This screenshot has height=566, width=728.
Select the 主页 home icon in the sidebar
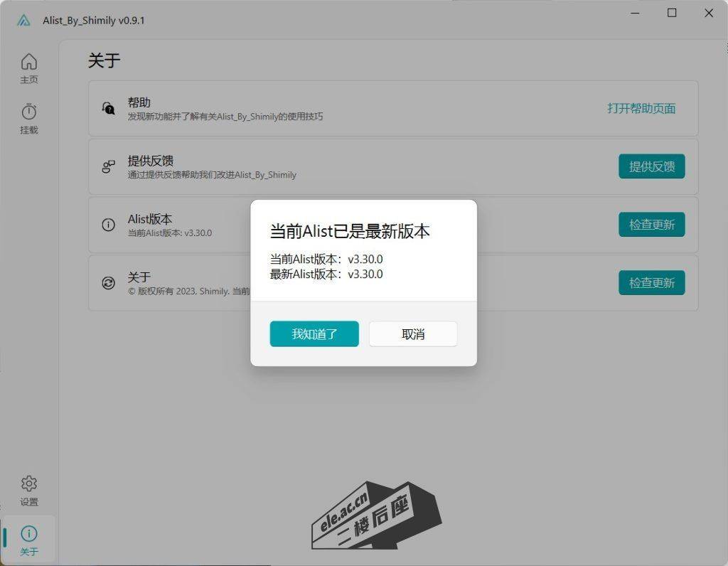coord(29,62)
